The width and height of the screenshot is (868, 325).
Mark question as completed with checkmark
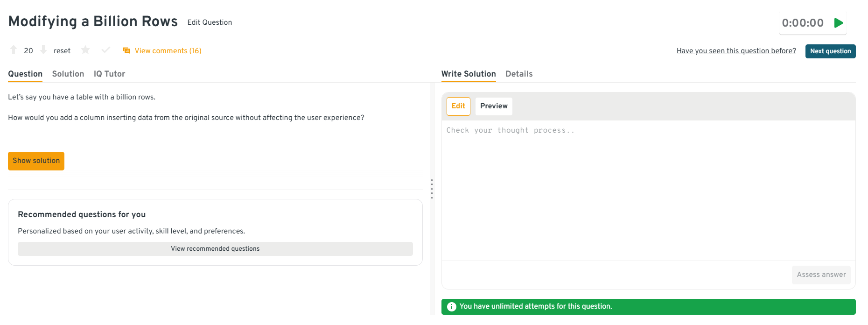[106, 50]
